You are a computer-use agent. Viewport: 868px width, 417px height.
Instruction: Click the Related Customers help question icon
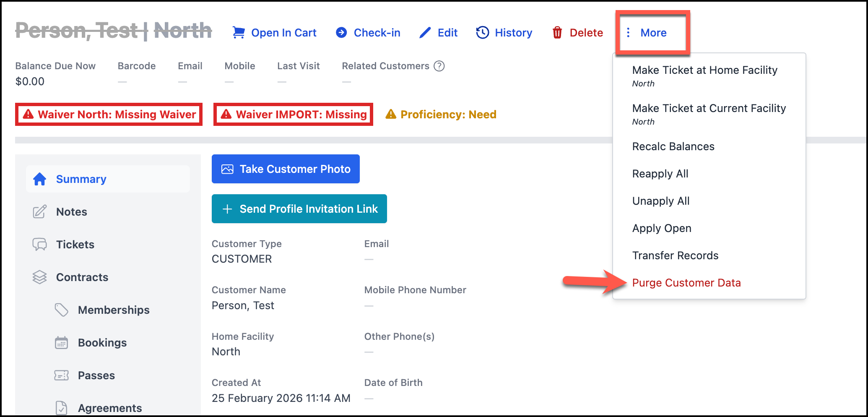[x=439, y=66]
